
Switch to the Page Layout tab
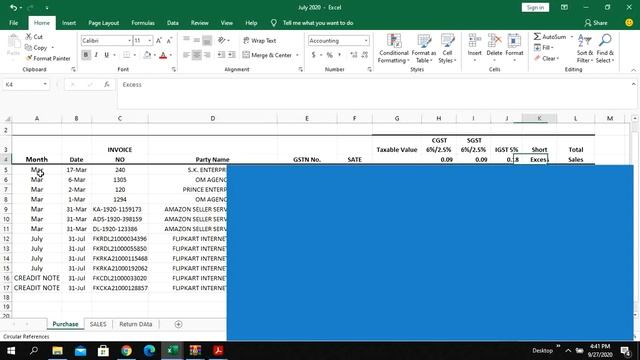pyautogui.click(x=104, y=23)
